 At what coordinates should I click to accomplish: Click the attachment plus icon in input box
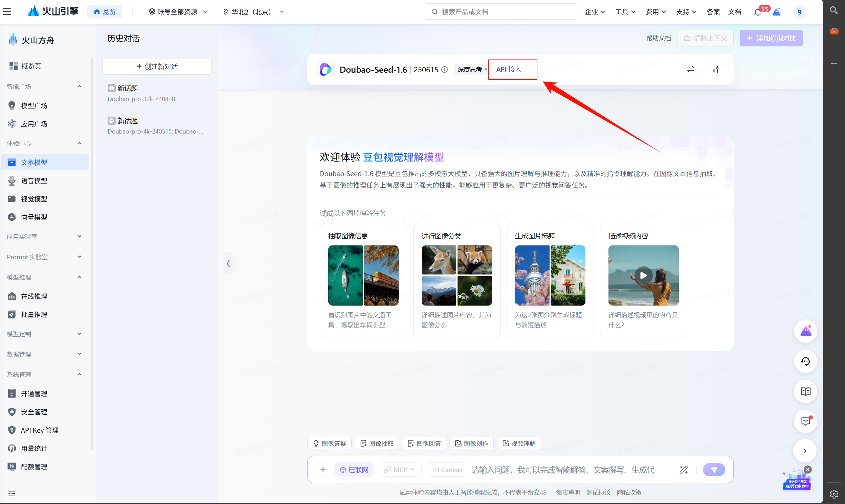coord(323,470)
